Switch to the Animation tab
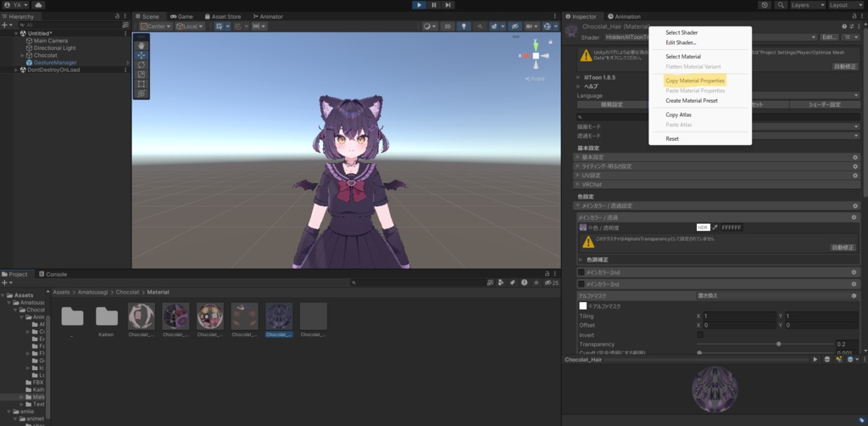This screenshot has height=426, width=868. tap(624, 17)
